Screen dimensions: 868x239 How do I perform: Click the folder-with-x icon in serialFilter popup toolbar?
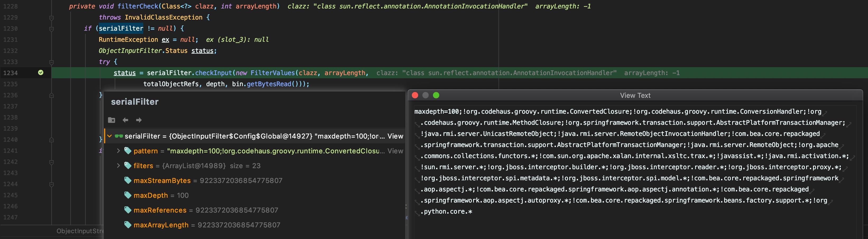coord(112,120)
